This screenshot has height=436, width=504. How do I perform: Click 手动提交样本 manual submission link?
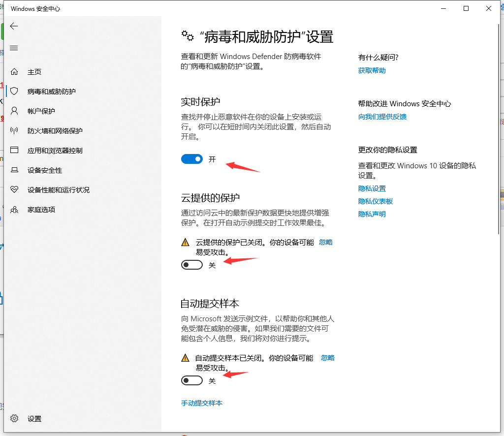pyautogui.click(x=202, y=403)
